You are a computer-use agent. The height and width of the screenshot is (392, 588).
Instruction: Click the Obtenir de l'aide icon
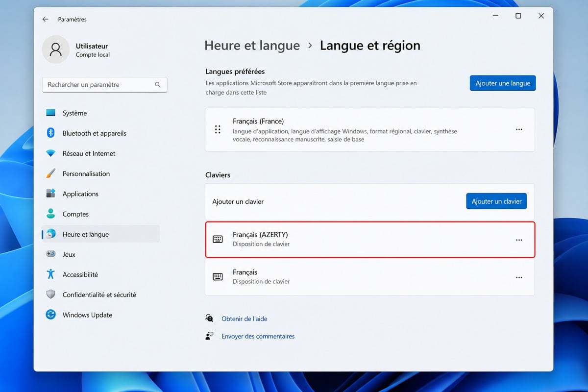210,318
